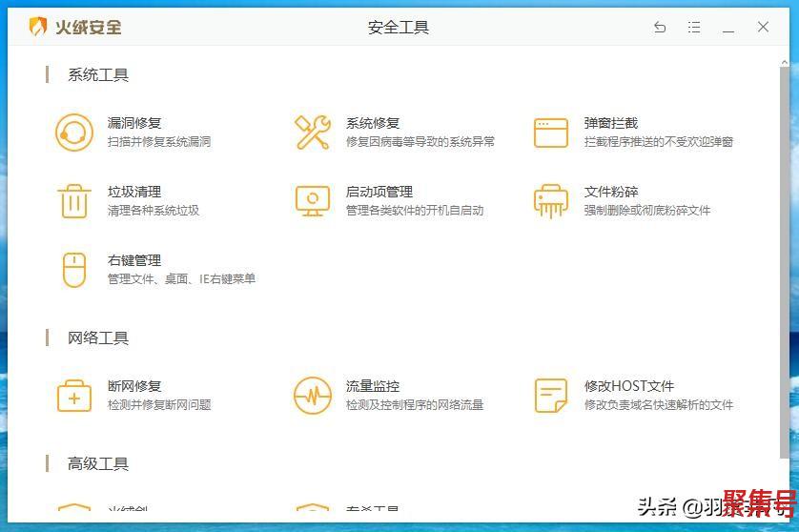This screenshot has height=532, width=799.
Task: Select the 修改HOST文件 title text
Action: (x=628, y=386)
